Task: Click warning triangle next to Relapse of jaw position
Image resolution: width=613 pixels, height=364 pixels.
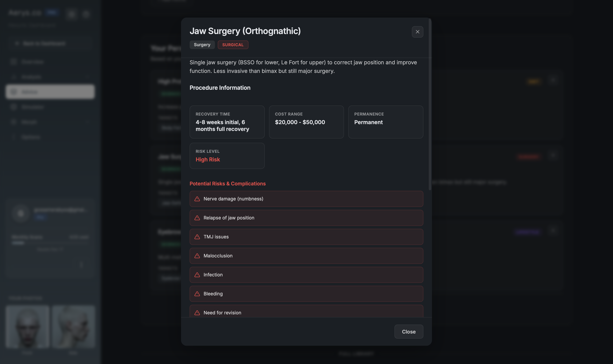Action: coord(197,218)
